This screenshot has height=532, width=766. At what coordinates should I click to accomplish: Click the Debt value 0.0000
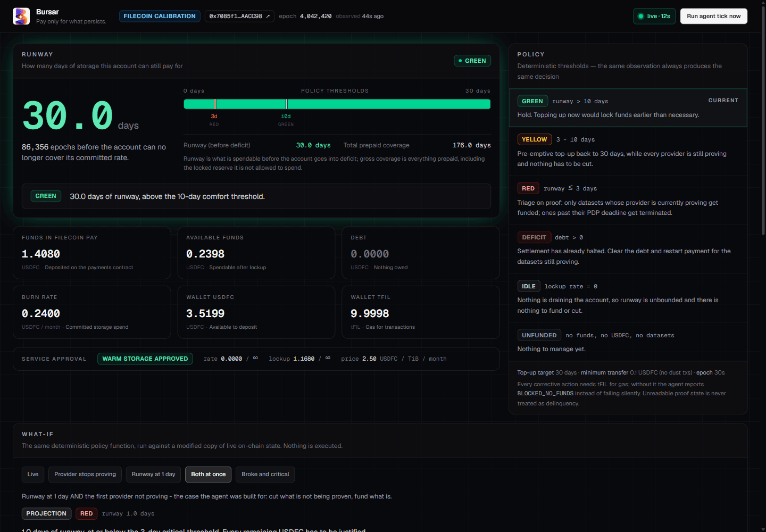coord(370,254)
